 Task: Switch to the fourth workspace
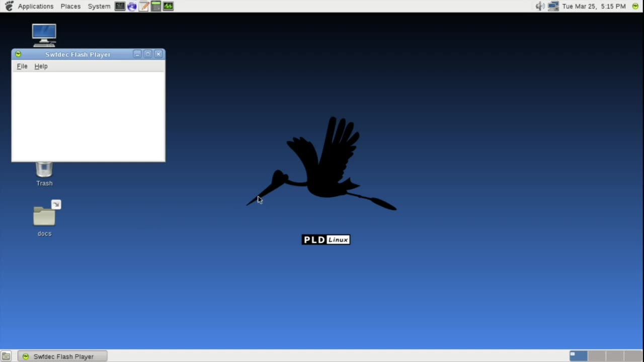click(633, 356)
